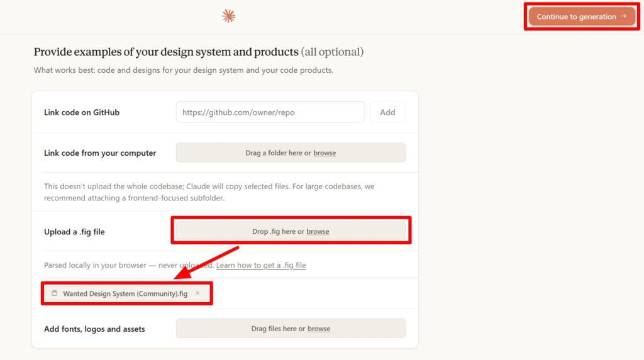This screenshot has width=644, height=360.
Task: Focus the GitHub repo URL input field
Action: coord(270,112)
